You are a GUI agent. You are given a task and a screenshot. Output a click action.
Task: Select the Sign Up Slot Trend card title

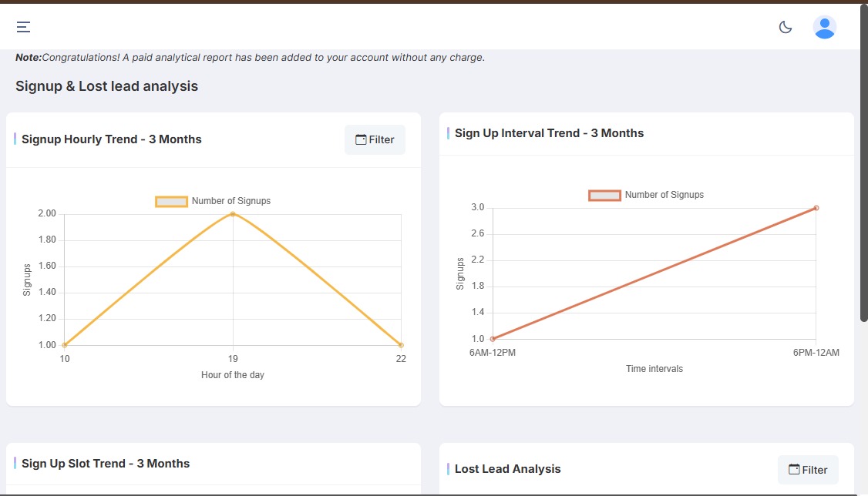[x=105, y=464]
